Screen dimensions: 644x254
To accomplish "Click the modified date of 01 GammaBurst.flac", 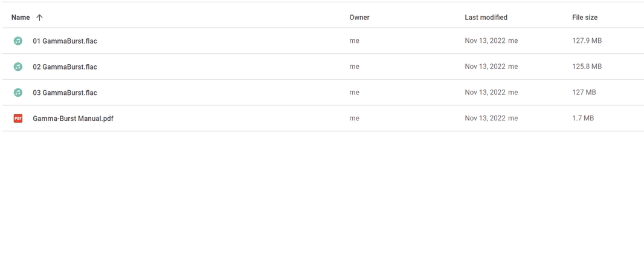I will [x=485, y=41].
